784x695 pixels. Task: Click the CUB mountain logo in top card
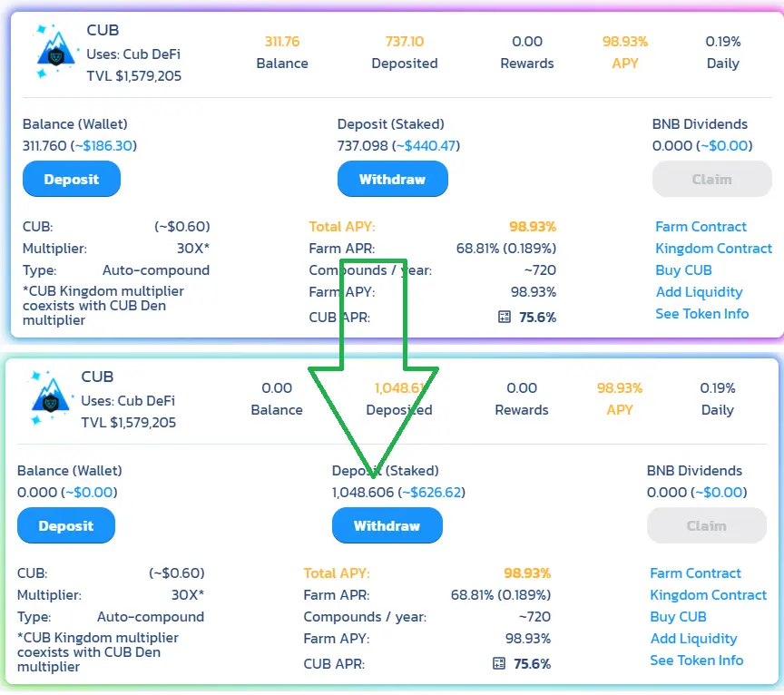coord(56,52)
